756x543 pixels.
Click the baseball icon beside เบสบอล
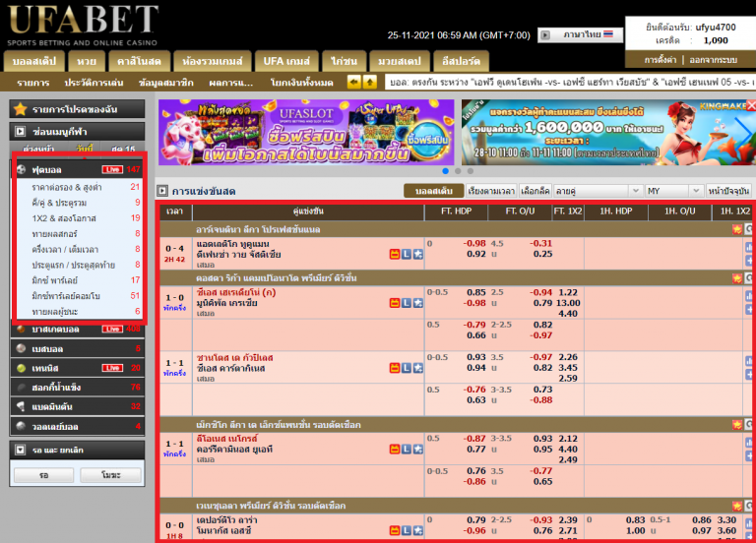pyautogui.click(x=21, y=348)
